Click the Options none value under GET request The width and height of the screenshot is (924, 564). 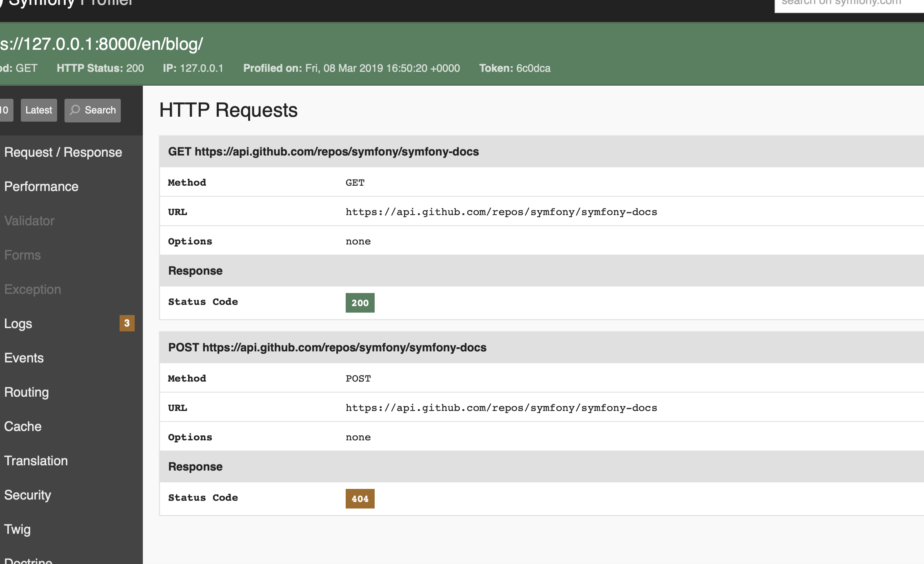pos(358,241)
